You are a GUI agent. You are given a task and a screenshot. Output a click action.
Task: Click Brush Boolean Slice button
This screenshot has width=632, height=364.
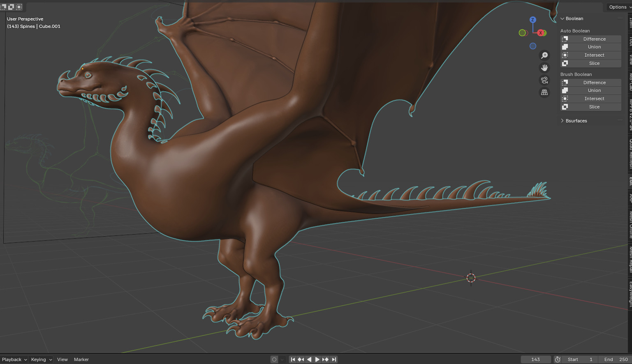pyautogui.click(x=591, y=107)
